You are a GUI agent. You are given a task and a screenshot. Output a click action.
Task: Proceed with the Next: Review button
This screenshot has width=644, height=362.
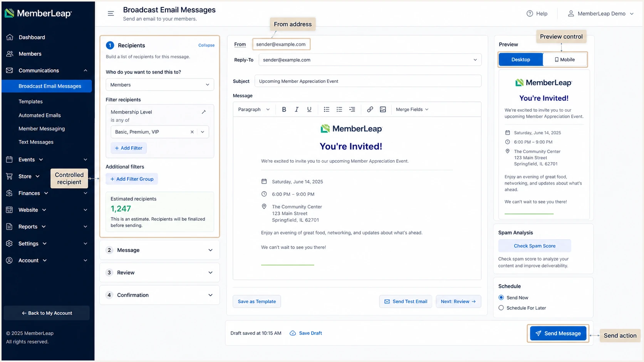pos(458,302)
